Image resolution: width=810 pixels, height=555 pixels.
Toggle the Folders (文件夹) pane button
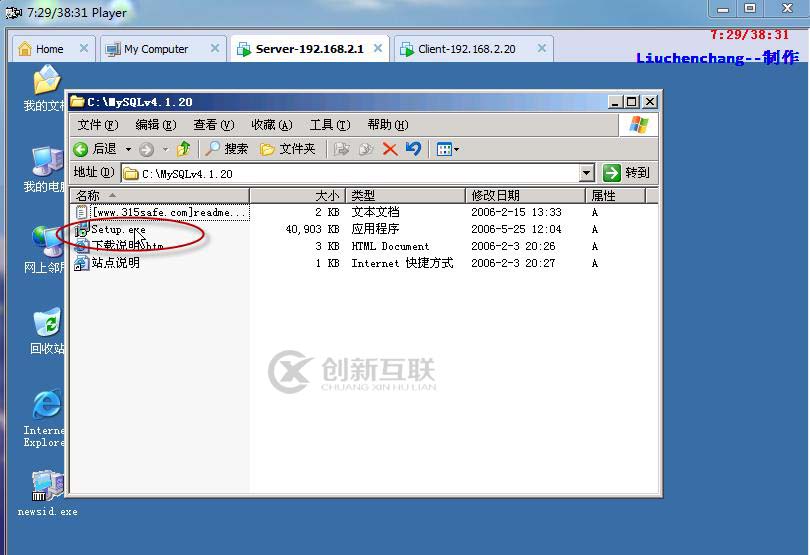[288, 149]
